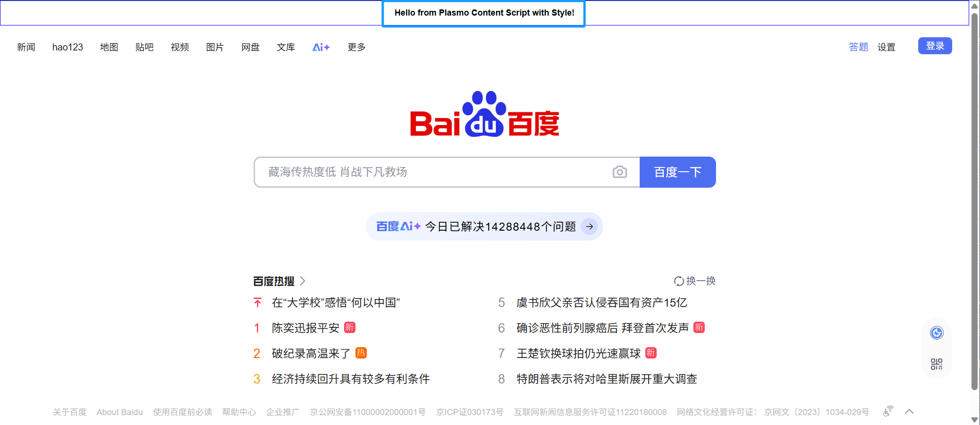The image size is (980, 425).
Task: Click rank number 3 in hot search list
Action: (257, 379)
